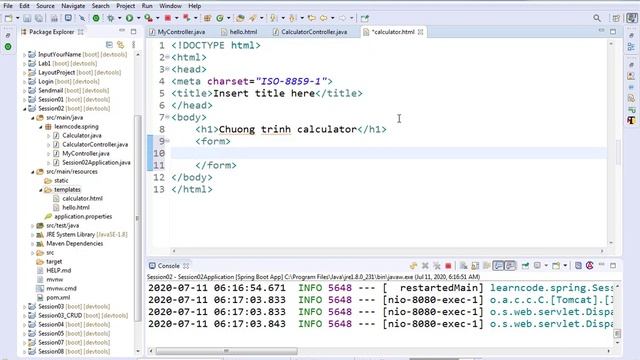Open the Navigate menu
This screenshot has height=360, width=640.
[73, 6]
